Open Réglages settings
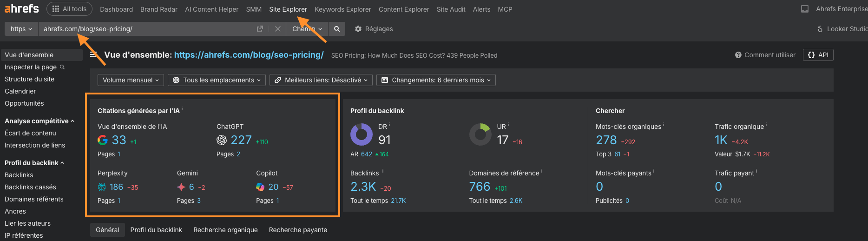 pos(374,29)
